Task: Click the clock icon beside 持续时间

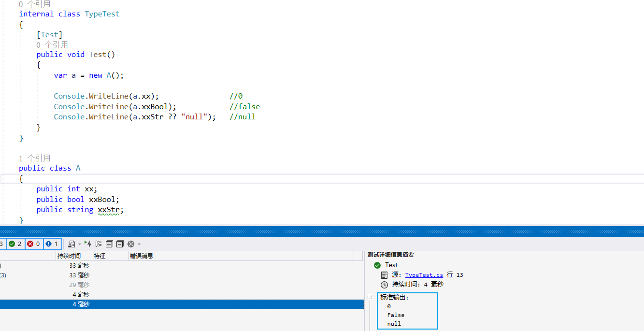Action: 384,285
